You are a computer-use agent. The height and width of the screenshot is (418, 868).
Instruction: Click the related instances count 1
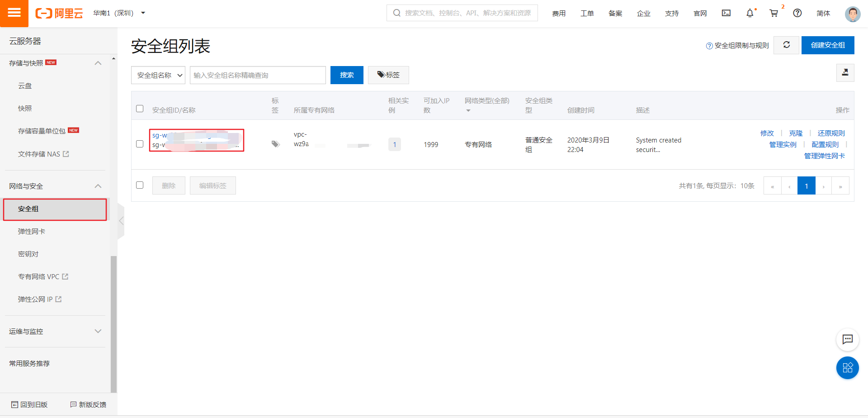click(x=395, y=144)
